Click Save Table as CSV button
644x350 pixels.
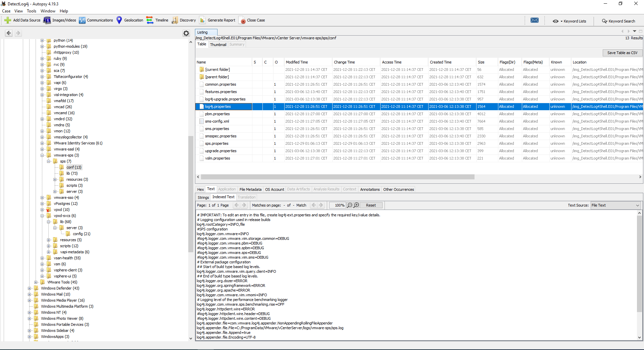622,53
